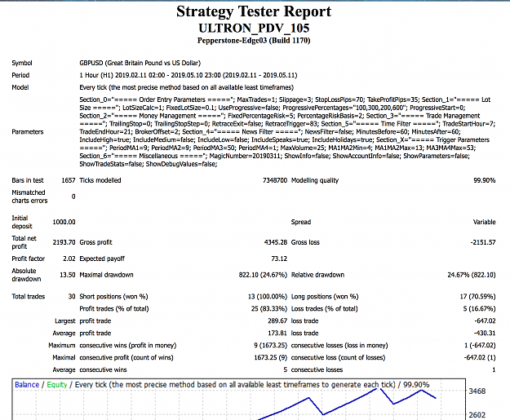Click the Period label
This screenshot has height=420, width=510.
[x=20, y=75]
